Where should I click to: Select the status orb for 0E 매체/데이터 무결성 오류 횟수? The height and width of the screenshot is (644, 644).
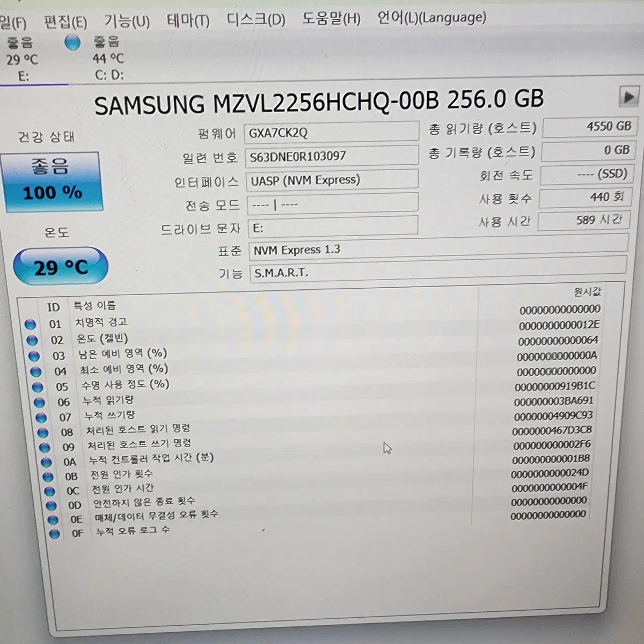[x=53, y=519]
